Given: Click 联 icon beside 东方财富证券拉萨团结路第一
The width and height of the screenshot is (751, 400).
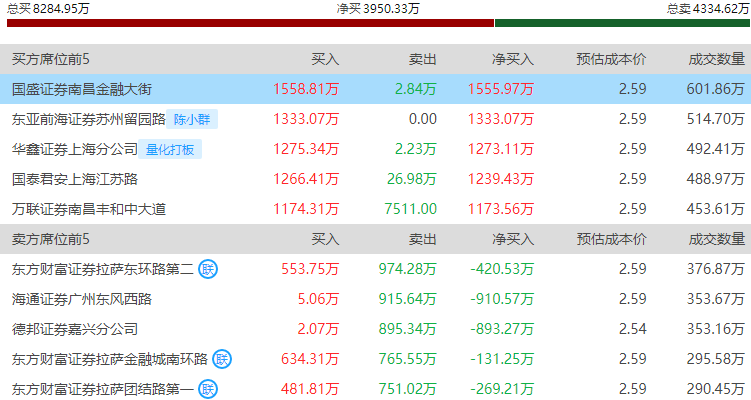Looking at the screenshot, I should 208,389.
